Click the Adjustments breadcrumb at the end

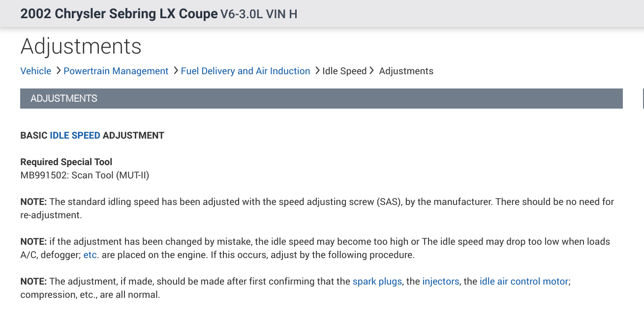406,71
